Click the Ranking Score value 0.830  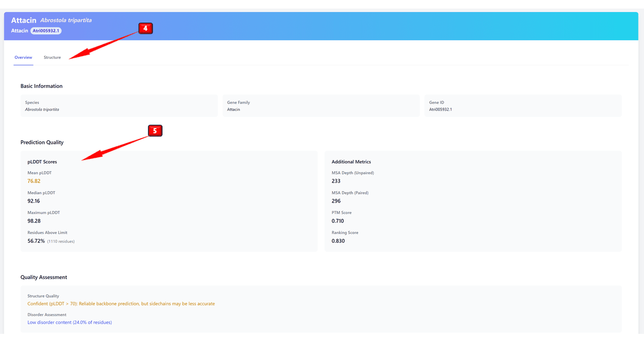(x=338, y=241)
